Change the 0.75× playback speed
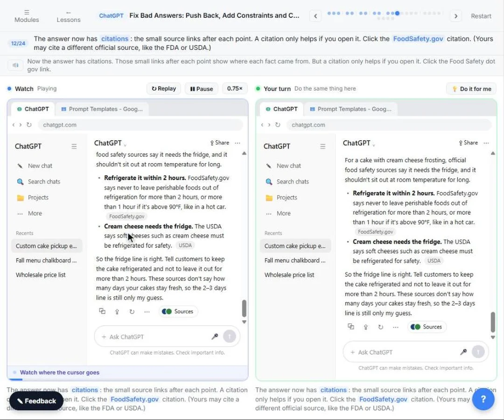 coord(235,88)
